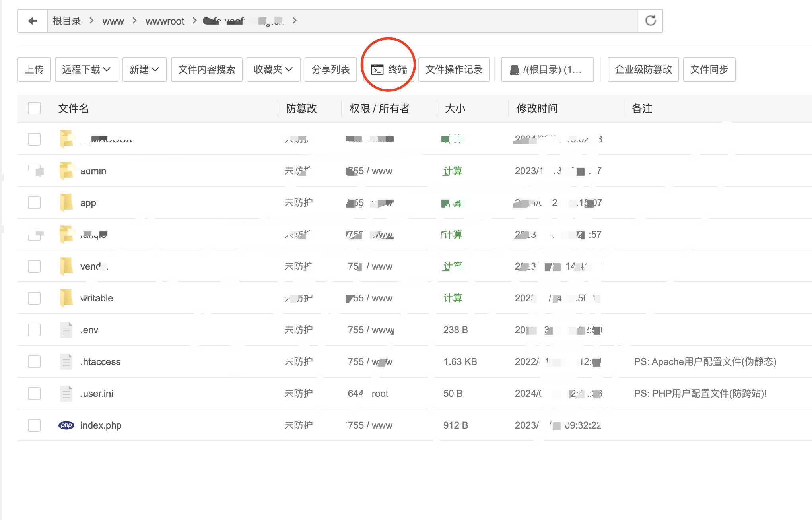The height and width of the screenshot is (520, 812).
Task: Click the writable folder icon
Action: pos(66,298)
